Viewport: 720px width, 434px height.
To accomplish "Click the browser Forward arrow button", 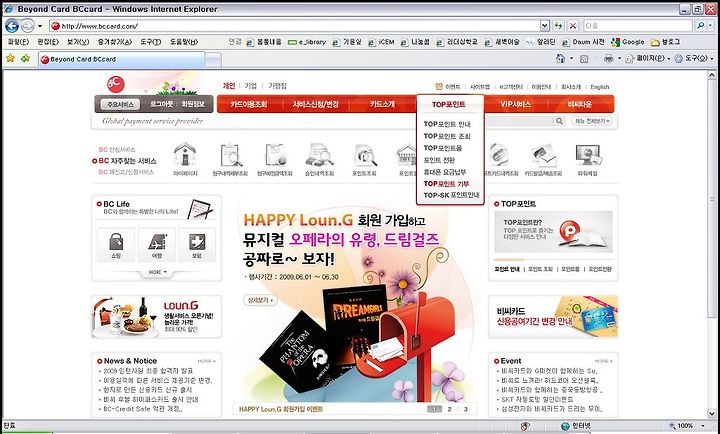I will pyautogui.click(x=28, y=26).
